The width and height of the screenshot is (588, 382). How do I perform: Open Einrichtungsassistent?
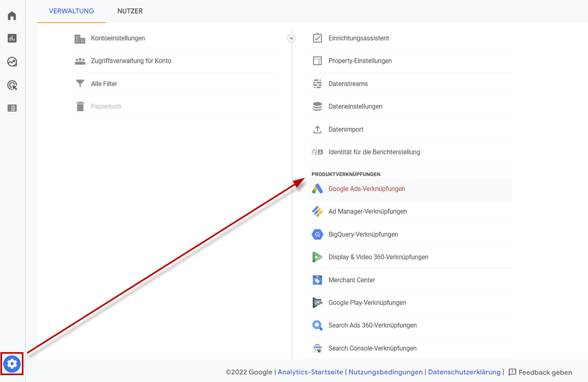[x=410, y=38]
